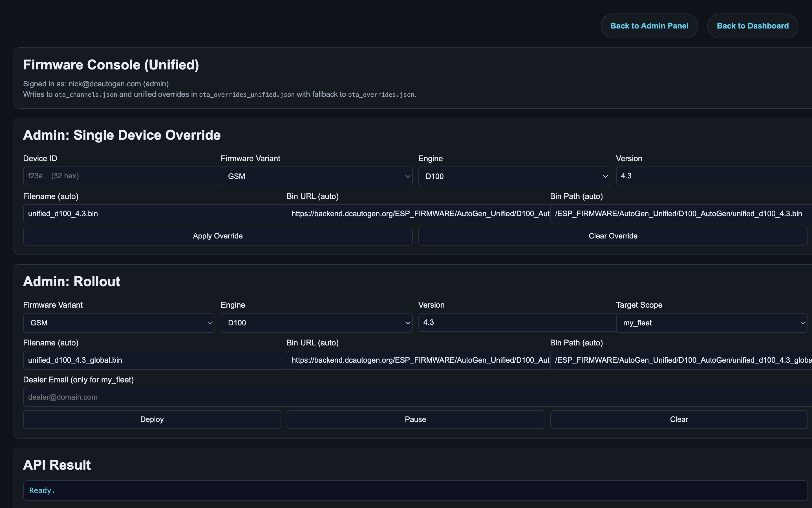Click Bin Path field in Rollout section
Screen dimensions: 812x508
click(x=681, y=360)
